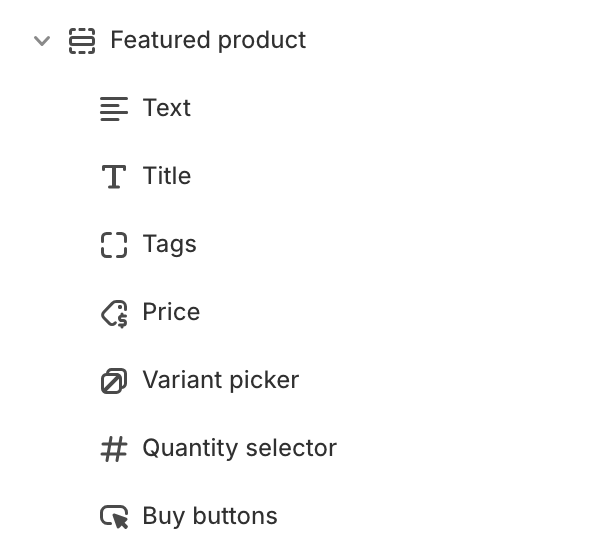Click the Text block lines icon
The width and height of the screenshot is (596, 560).
(114, 108)
